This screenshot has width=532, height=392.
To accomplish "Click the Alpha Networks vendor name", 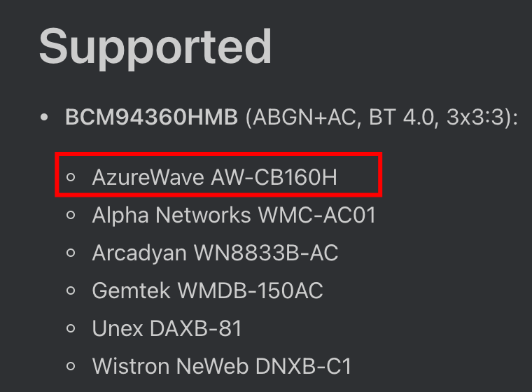I will (x=171, y=215).
